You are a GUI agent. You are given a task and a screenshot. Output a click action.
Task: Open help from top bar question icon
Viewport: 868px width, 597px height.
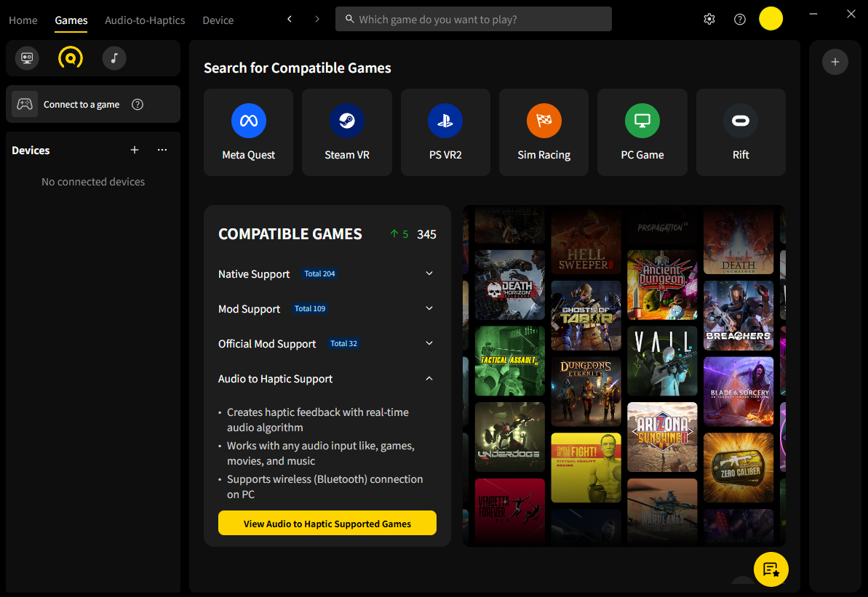(x=739, y=20)
